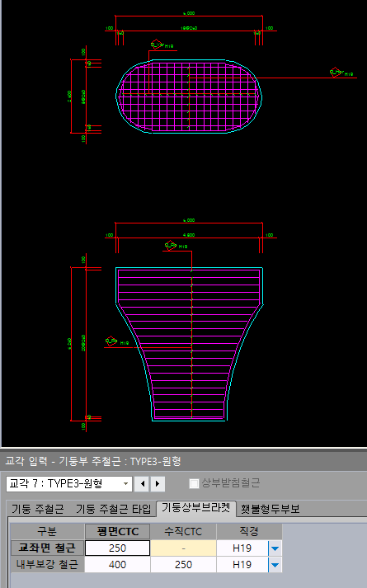Click rebar marker above oval plan section

click(x=162, y=45)
